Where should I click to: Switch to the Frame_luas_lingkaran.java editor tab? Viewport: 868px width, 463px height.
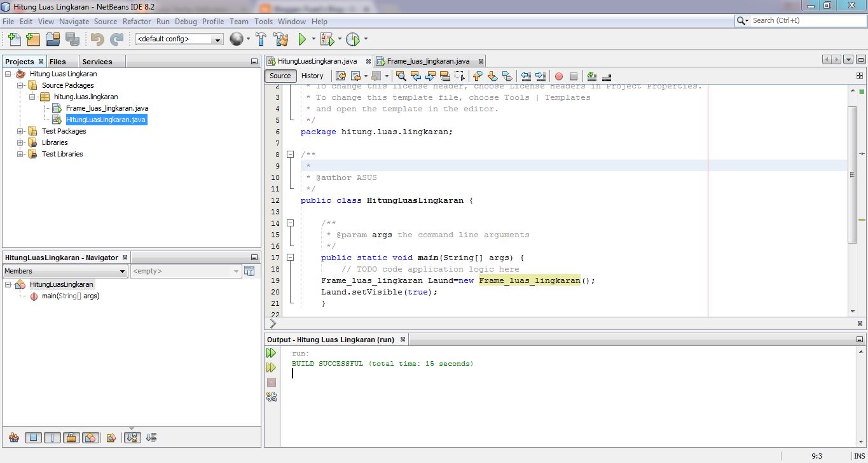[427, 61]
